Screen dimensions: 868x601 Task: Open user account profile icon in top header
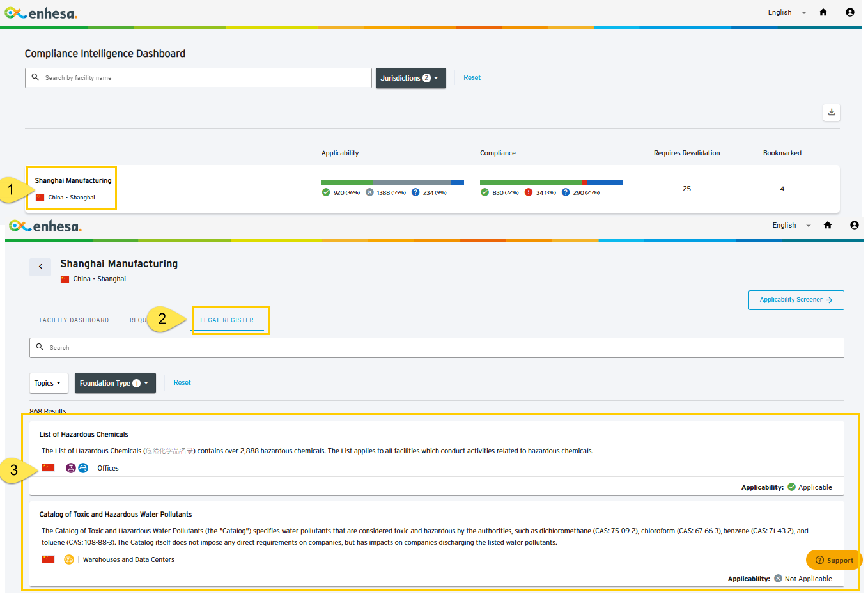849,12
